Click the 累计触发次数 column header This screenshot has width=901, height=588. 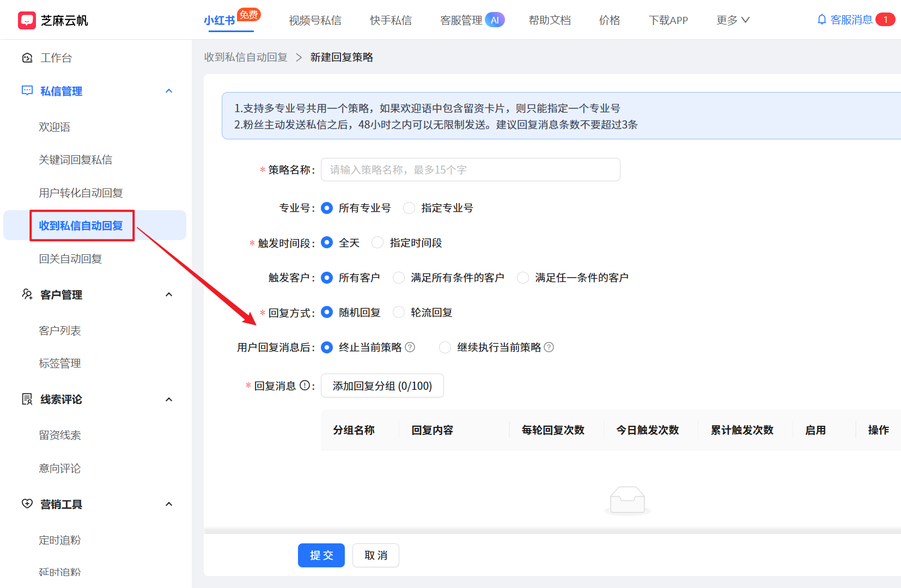click(x=742, y=430)
